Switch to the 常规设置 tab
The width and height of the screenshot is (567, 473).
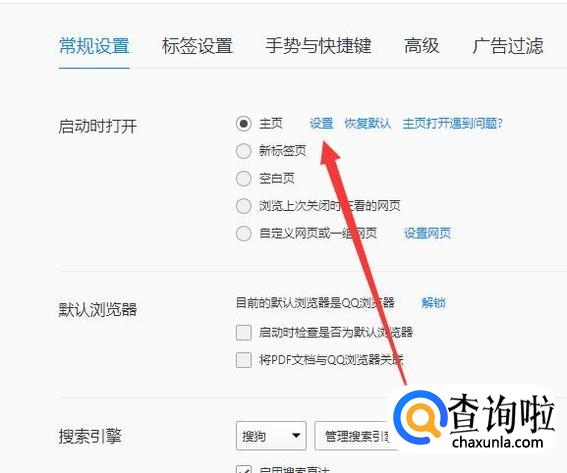(x=94, y=46)
